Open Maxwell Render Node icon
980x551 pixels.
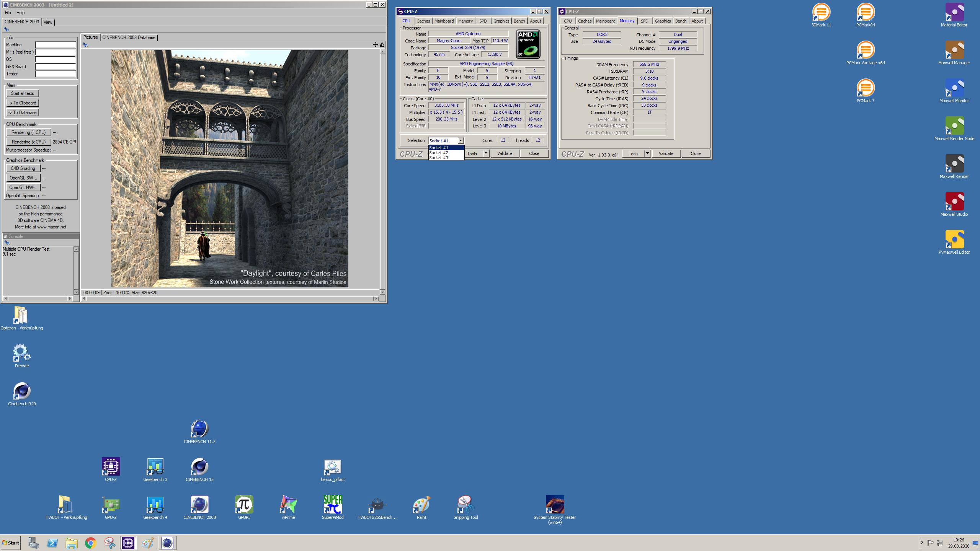[954, 129]
